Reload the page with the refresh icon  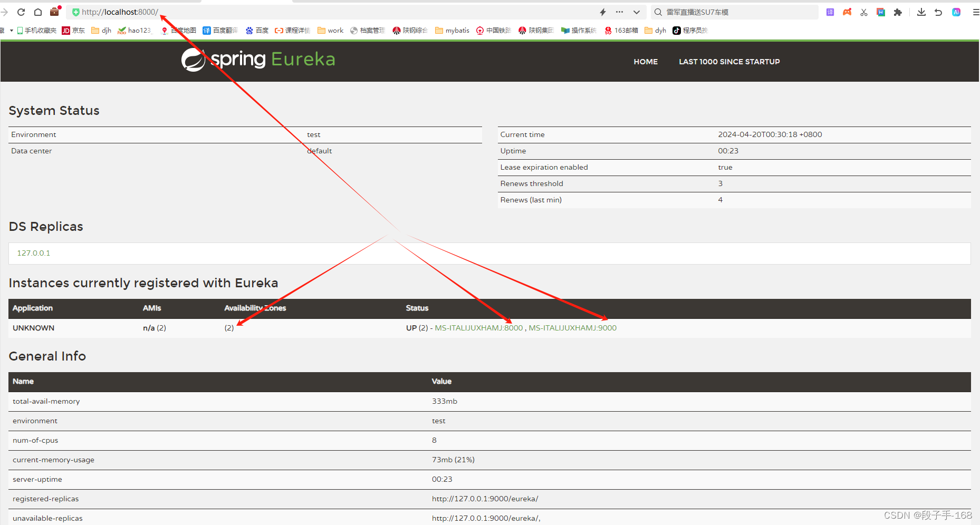click(21, 12)
